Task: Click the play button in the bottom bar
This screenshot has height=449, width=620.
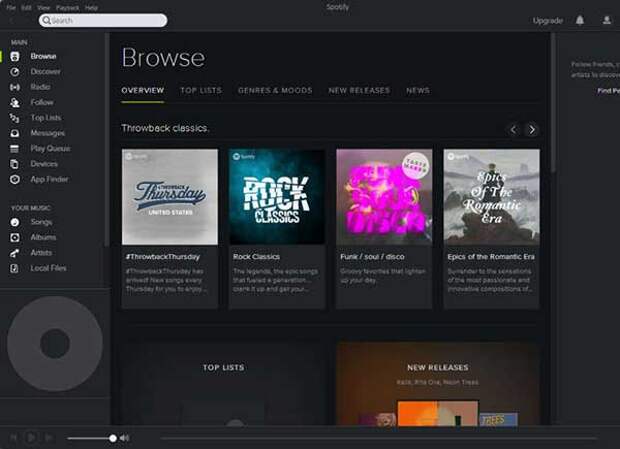Action: pos(31,438)
